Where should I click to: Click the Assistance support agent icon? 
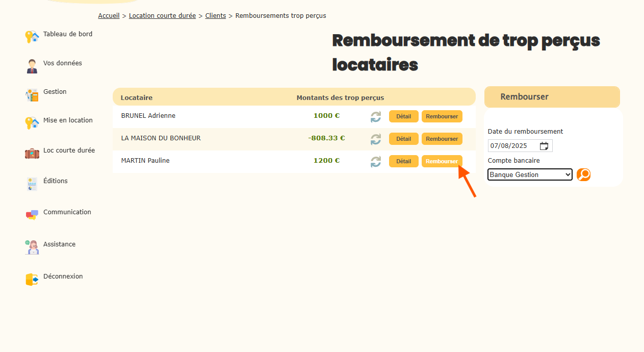point(32,247)
